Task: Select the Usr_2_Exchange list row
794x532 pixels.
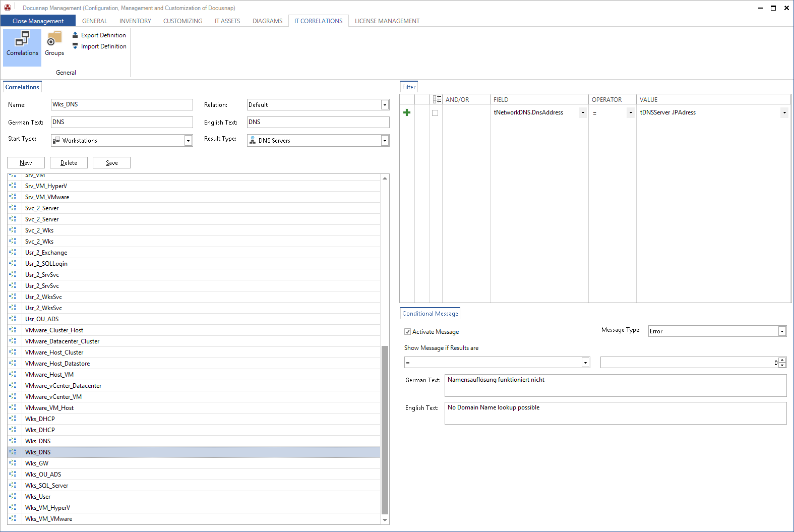Action: (194, 252)
